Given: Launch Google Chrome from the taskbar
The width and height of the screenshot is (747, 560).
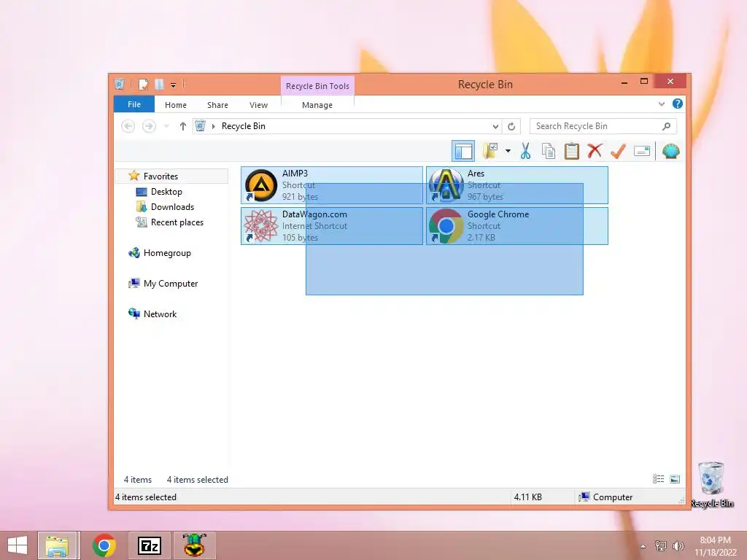Looking at the screenshot, I should [x=104, y=545].
